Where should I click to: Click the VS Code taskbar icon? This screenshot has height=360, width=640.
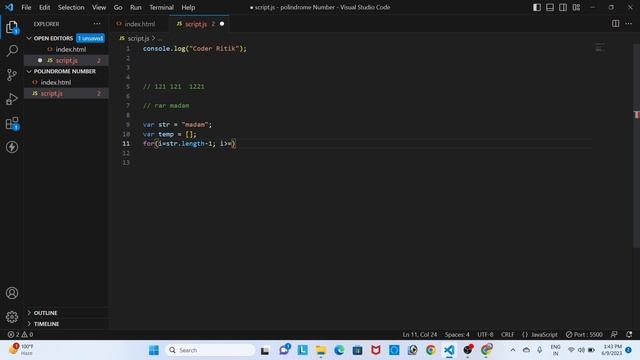pyautogui.click(x=449, y=350)
